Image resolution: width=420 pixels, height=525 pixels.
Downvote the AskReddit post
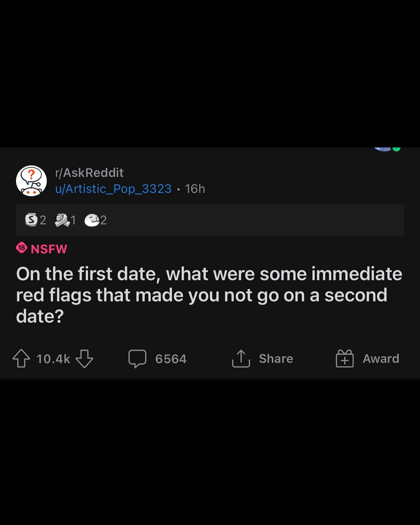[x=84, y=358]
